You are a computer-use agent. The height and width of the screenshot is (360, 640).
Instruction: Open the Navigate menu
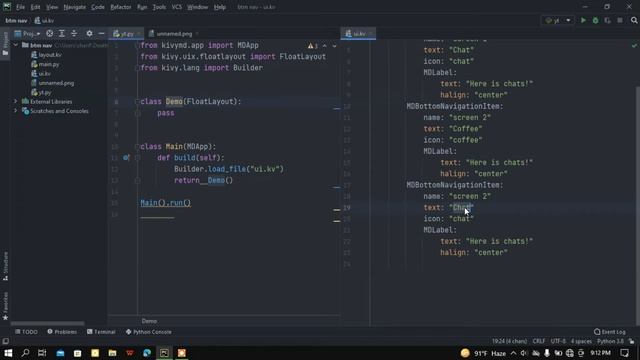[x=75, y=7]
